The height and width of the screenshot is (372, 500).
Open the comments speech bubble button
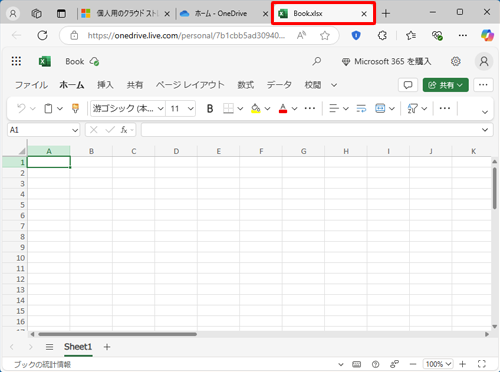click(x=408, y=85)
